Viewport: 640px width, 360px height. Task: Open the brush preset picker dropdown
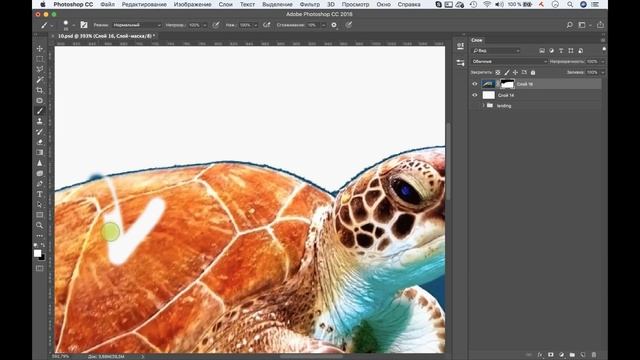(x=73, y=25)
